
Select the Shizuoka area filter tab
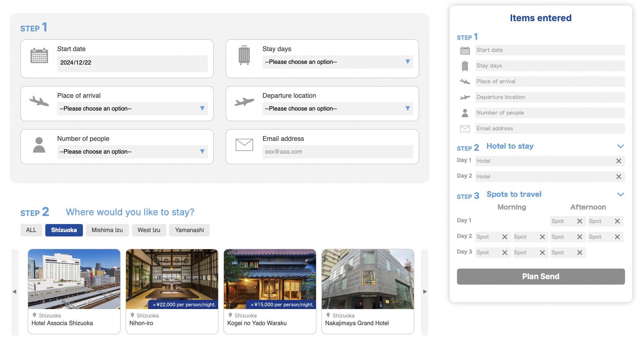pyautogui.click(x=64, y=230)
